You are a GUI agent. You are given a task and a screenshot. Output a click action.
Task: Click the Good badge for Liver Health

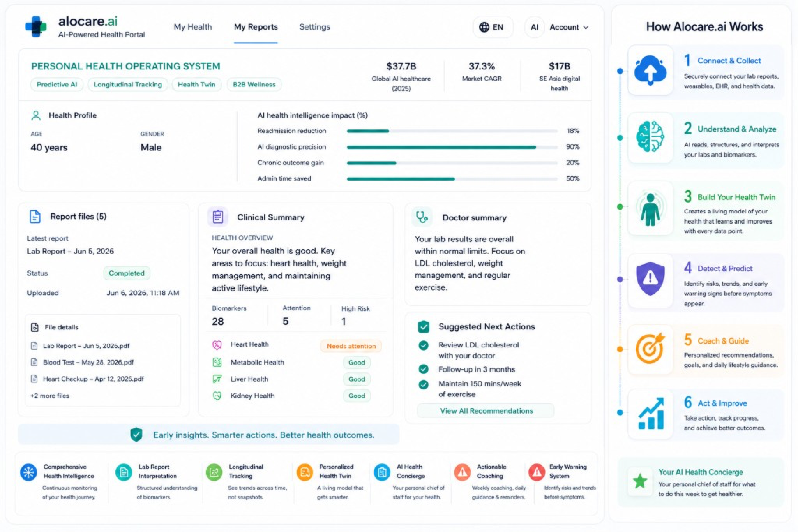click(x=357, y=379)
